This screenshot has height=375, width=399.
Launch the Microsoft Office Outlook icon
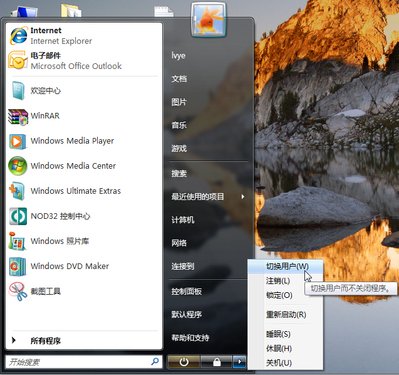pos(18,60)
